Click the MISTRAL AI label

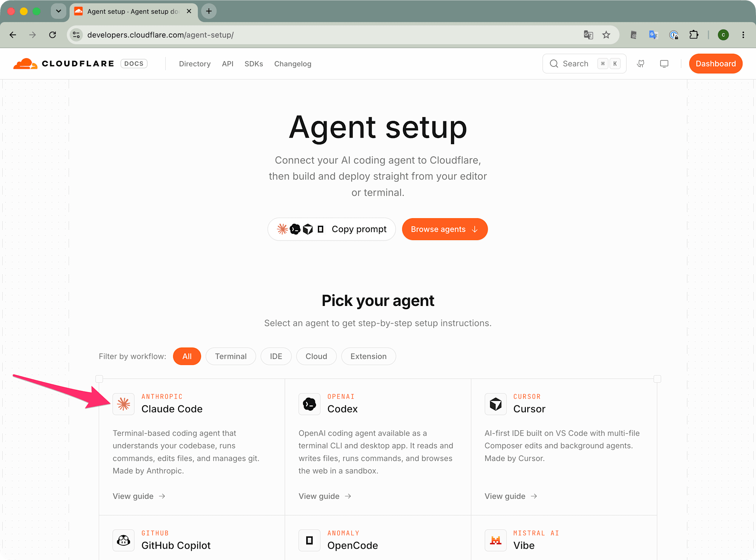pyautogui.click(x=536, y=533)
